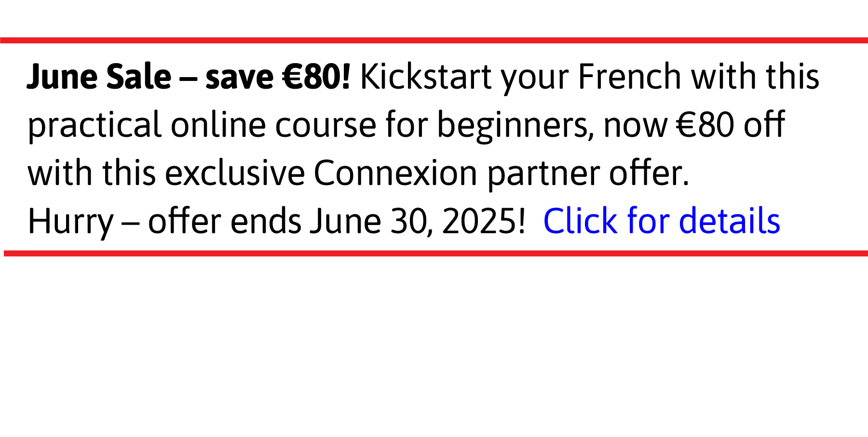The width and height of the screenshot is (868, 437).
Task: Click the word 'exclusive' in the banner
Action: pyautogui.click(x=235, y=173)
